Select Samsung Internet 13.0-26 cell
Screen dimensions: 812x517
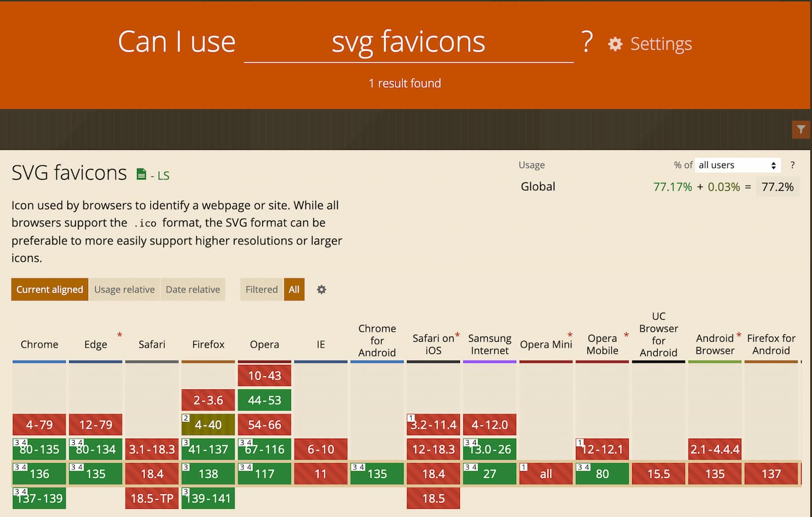click(490, 449)
